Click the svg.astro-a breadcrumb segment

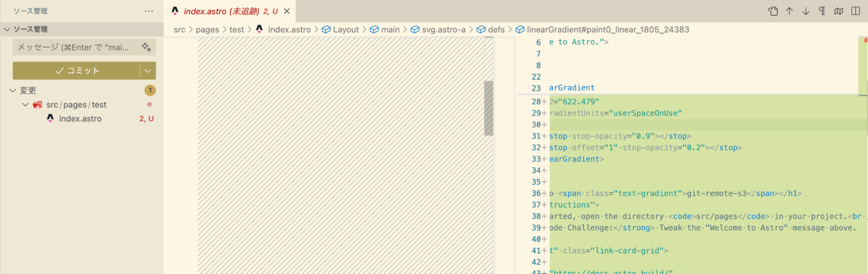(x=443, y=30)
